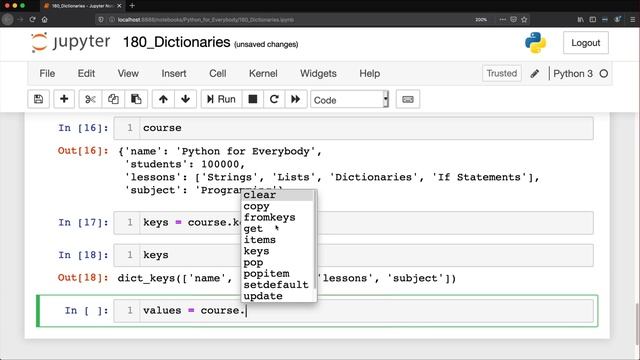Cut selected cells with the scissors icon
This screenshot has width=640, height=360.
point(90,99)
